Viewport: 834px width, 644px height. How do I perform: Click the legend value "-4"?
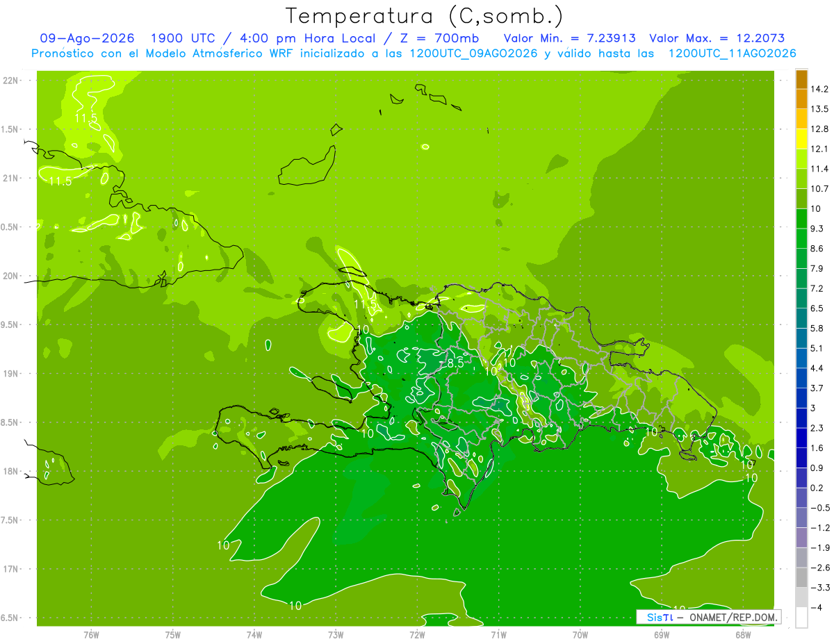pos(818,607)
